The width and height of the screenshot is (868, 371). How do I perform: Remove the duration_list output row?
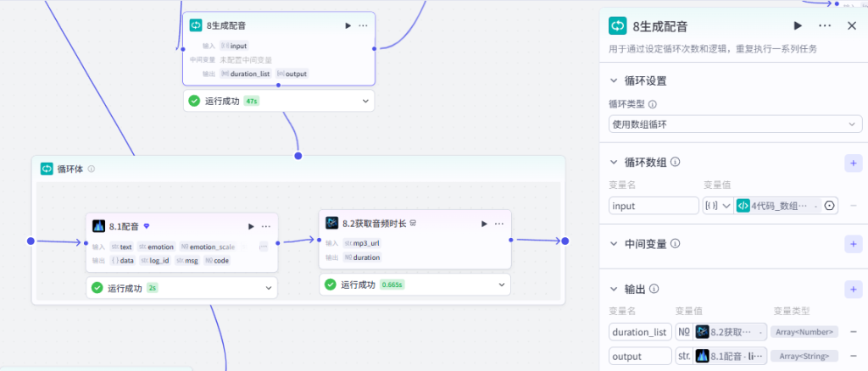point(853,332)
